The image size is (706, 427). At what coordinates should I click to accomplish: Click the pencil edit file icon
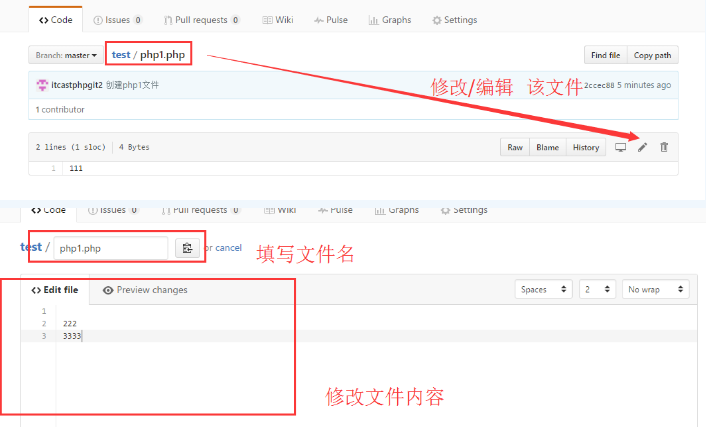click(x=643, y=147)
